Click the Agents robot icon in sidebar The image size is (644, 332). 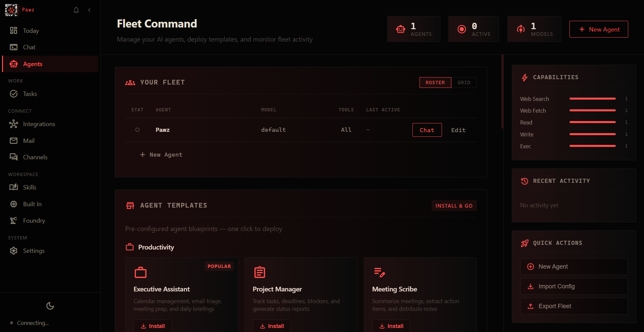pos(13,64)
